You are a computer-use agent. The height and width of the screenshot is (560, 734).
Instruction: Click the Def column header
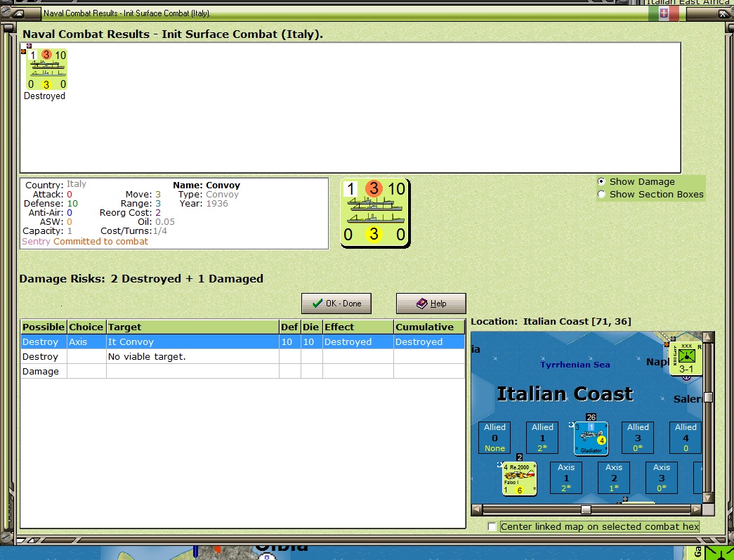pyautogui.click(x=290, y=327)
